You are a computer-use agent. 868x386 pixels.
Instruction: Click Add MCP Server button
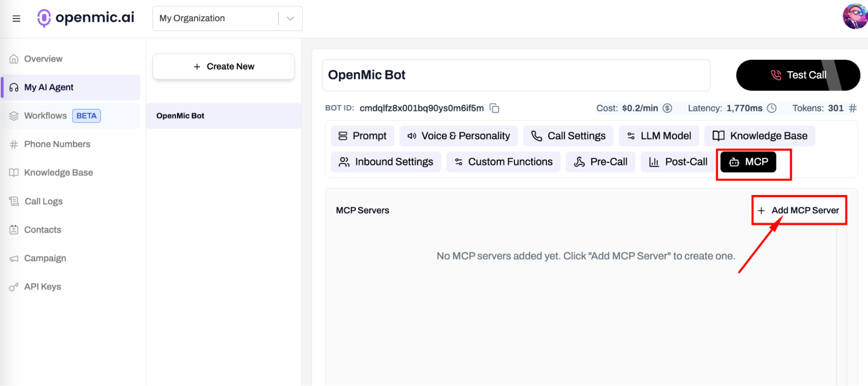coord(799,211)
